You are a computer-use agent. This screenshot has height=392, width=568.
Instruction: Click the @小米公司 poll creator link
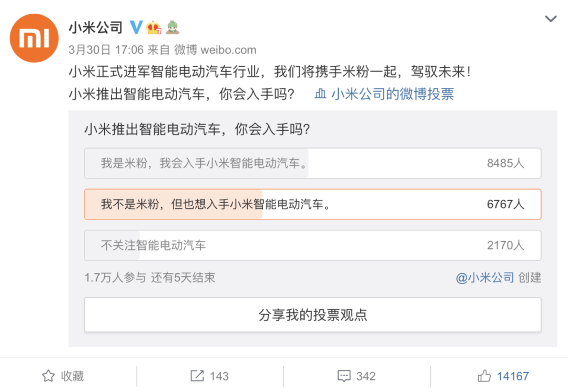(x=484, y=277)
